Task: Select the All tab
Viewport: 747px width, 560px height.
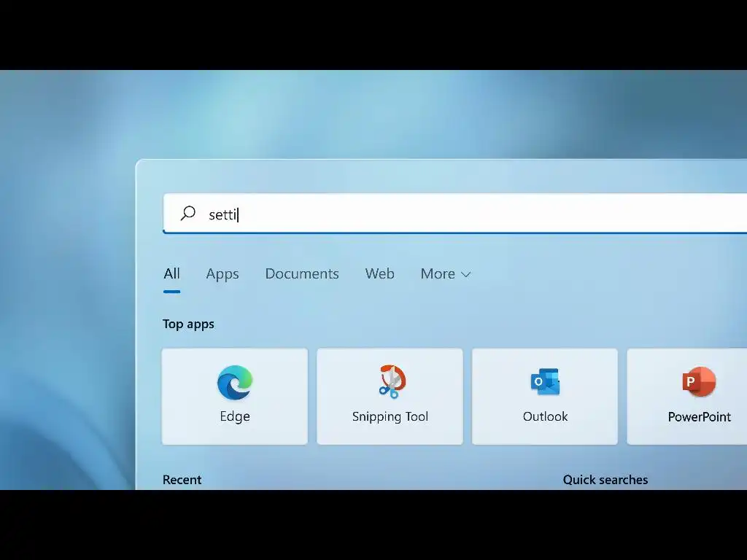Action: tap(171, 274)
